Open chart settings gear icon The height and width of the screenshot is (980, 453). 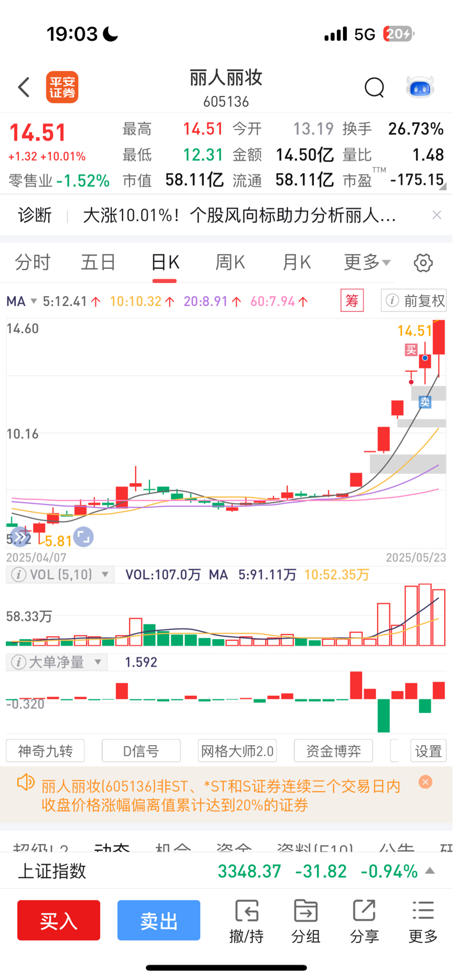tap(423, 263)
